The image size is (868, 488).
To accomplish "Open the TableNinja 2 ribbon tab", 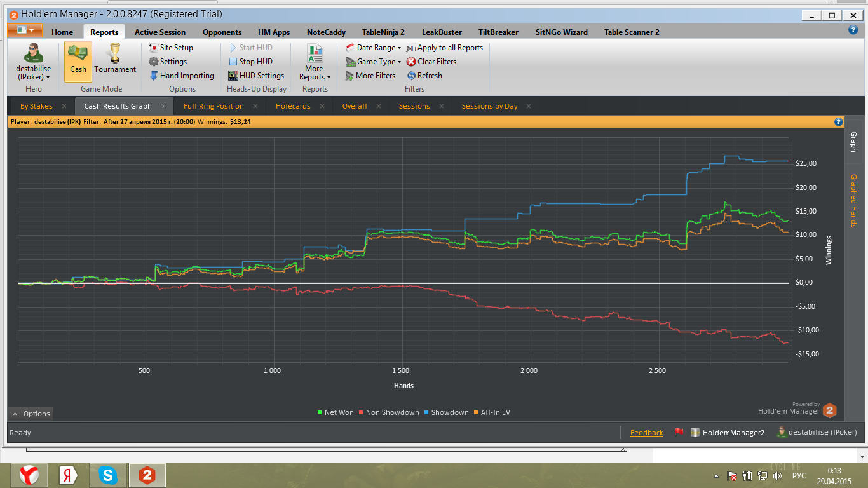I will point(383,32).
